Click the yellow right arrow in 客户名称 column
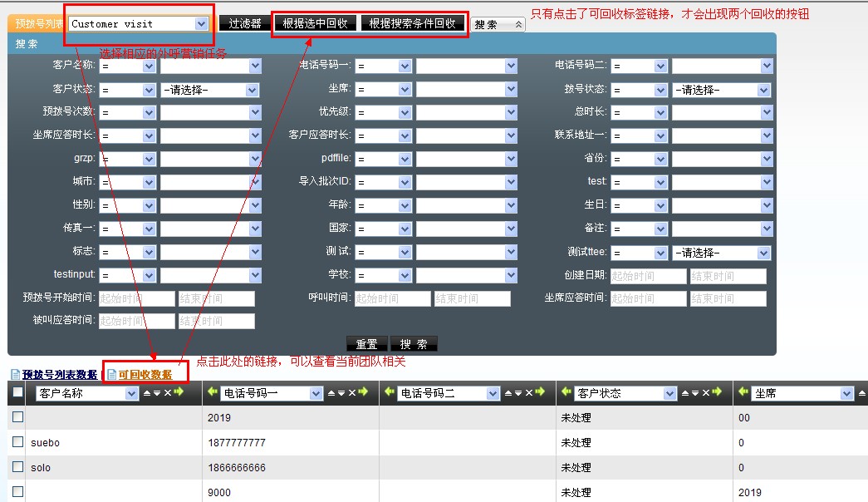Image resolution: width=868 pixels, height=502 pixels. [x=179, y=393]
